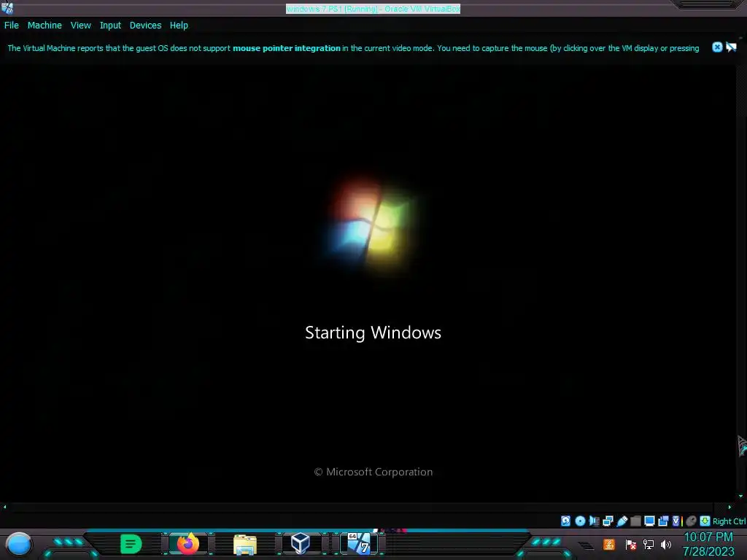This screenshot has width=747, height=560.
Task: Open VirtualBox Manager from the taskbar
Action: (x=301, y=543)
